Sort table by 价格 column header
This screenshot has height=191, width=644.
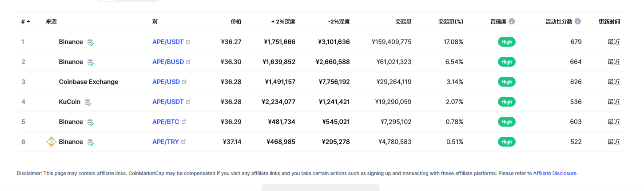[x=236, y=21]
